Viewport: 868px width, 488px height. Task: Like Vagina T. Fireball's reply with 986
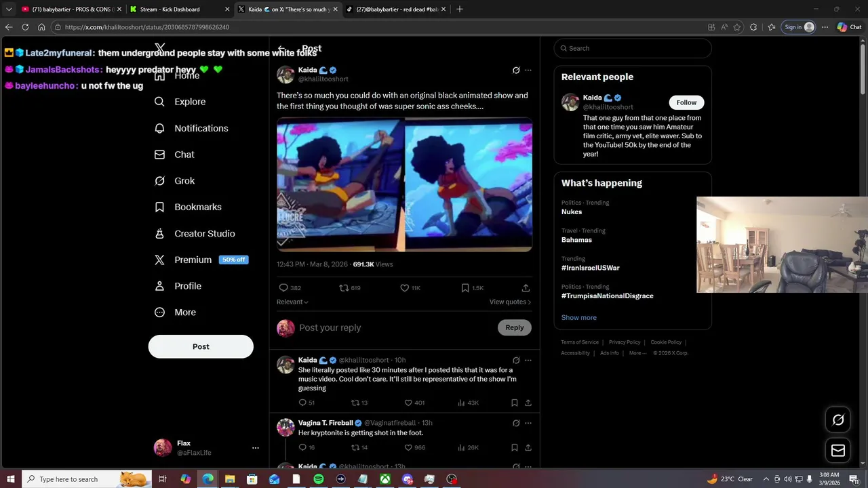point(408,447)
